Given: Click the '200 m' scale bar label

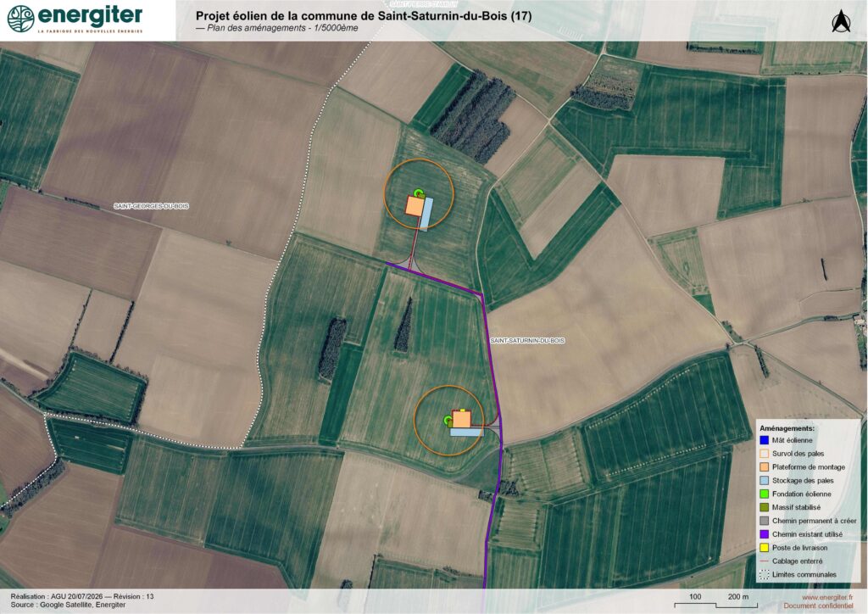Looking at the screenshot, I should (738, 596).
